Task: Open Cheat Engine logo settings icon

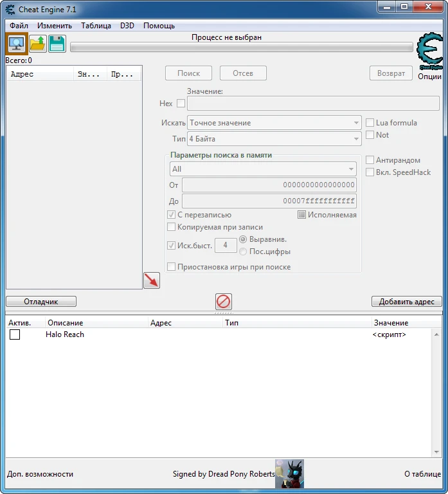Action: click(430, 51)
